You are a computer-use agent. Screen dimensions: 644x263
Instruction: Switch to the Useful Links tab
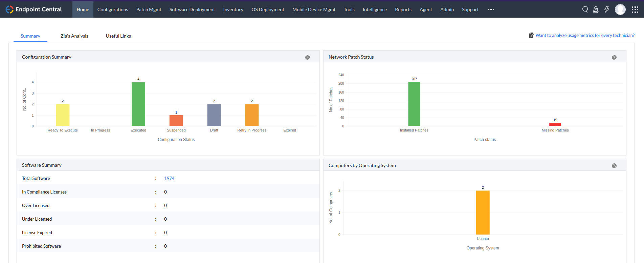coord(118,36)
